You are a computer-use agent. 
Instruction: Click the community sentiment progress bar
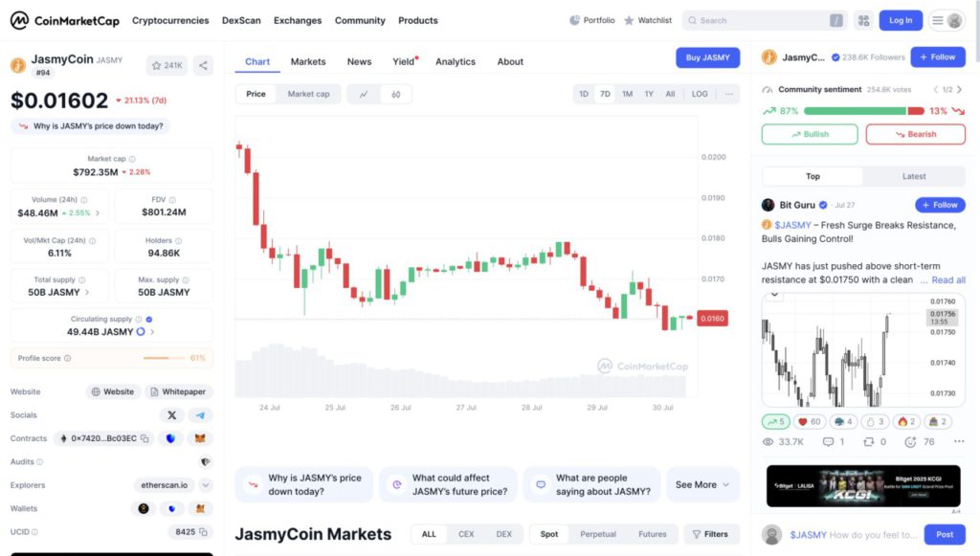point(864,111)
